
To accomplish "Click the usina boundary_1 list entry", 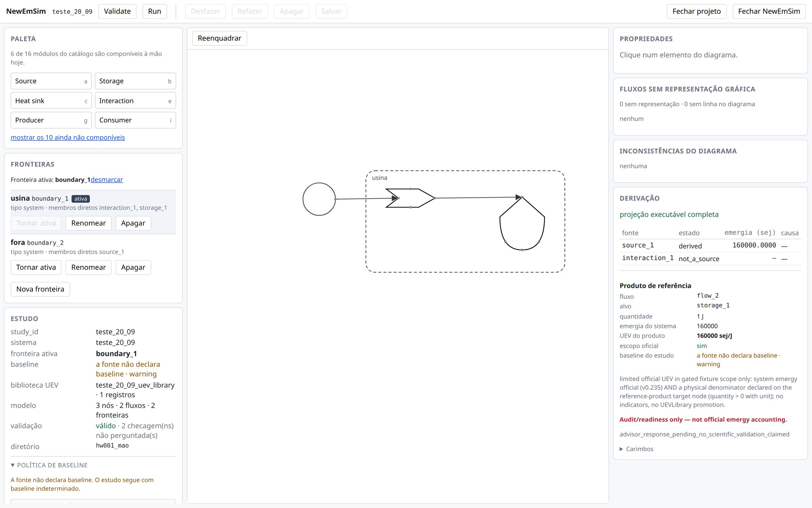I will [93, 212].
